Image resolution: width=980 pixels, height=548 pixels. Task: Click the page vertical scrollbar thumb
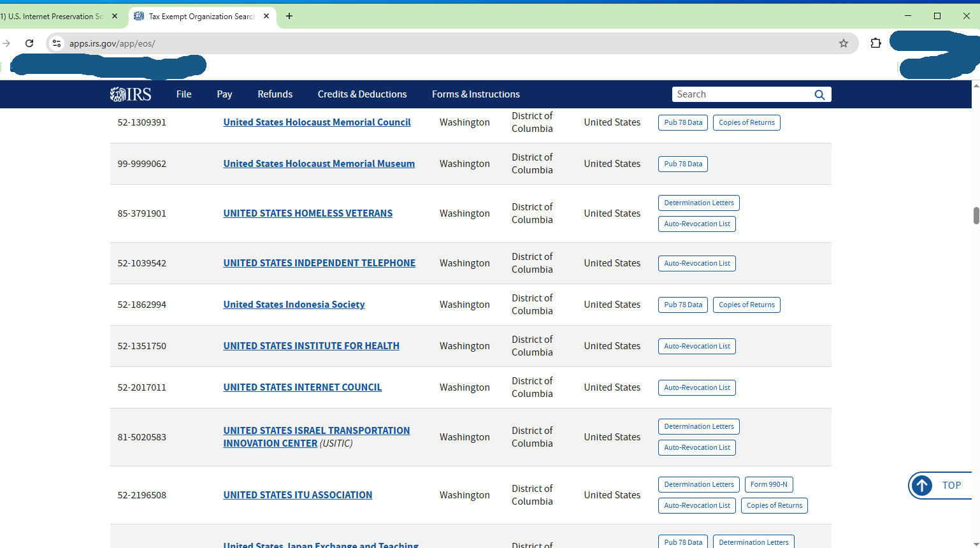(976, 215)
